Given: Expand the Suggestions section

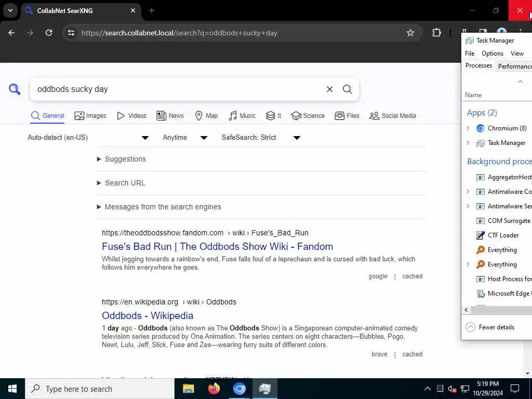Looking at the screenshot, I should [122, 159].
